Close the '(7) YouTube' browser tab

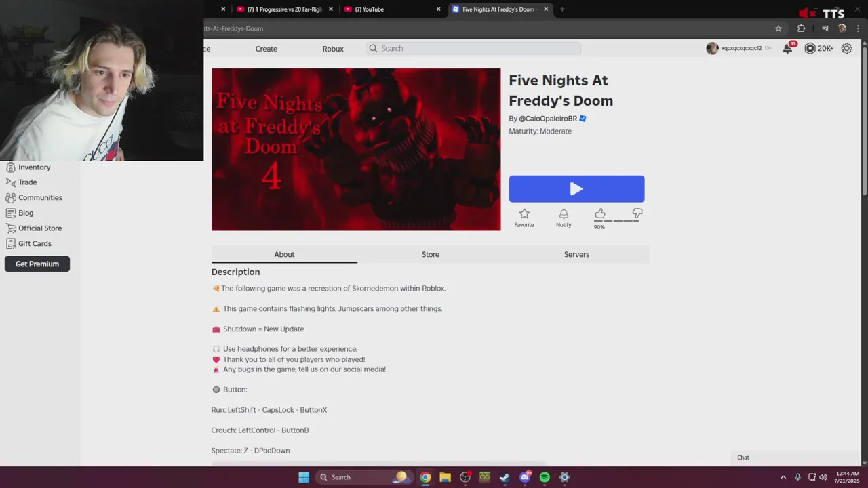438,9
